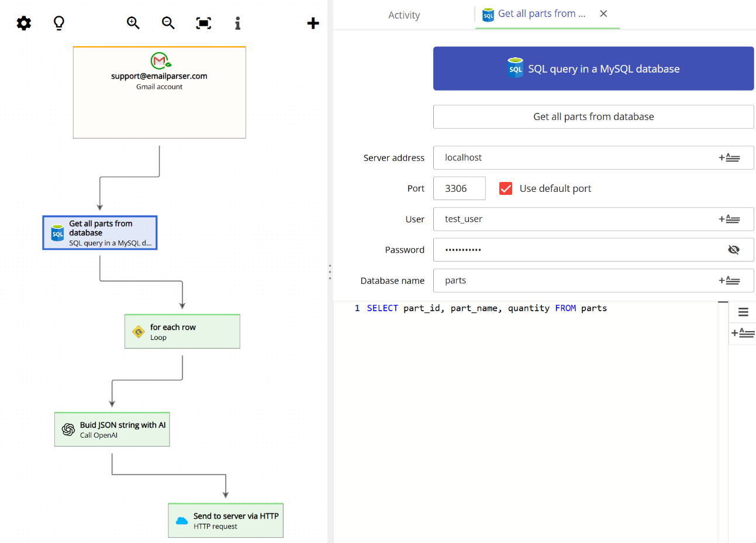This screenshot has width=756, height=543.
Task: Select the Send to server via HTTP node
Action: click(x=225, y=520)
